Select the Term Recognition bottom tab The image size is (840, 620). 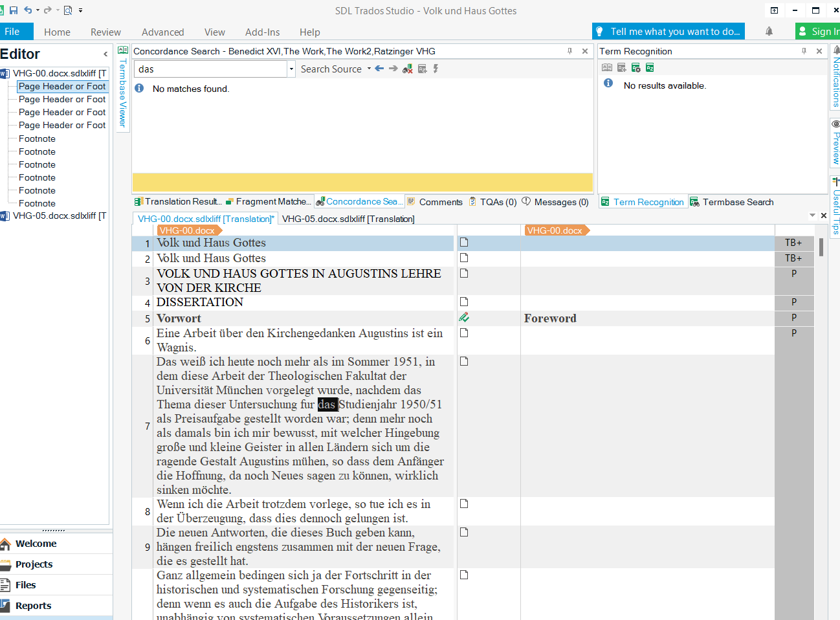(643, 202)
